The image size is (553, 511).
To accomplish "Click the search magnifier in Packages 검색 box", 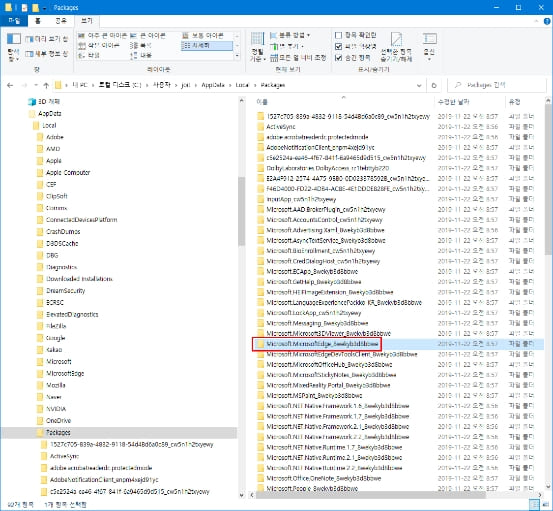I will point(458,85).
